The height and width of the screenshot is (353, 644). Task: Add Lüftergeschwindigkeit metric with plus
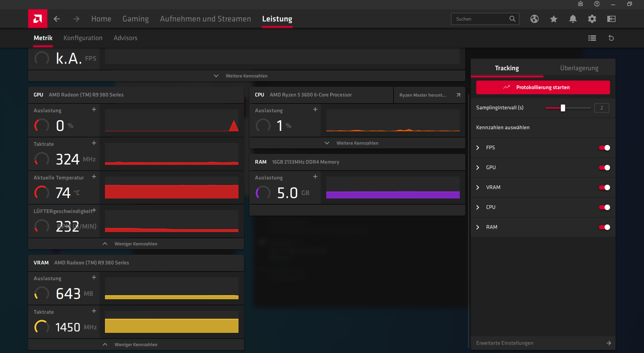click(x=94, y=210)
